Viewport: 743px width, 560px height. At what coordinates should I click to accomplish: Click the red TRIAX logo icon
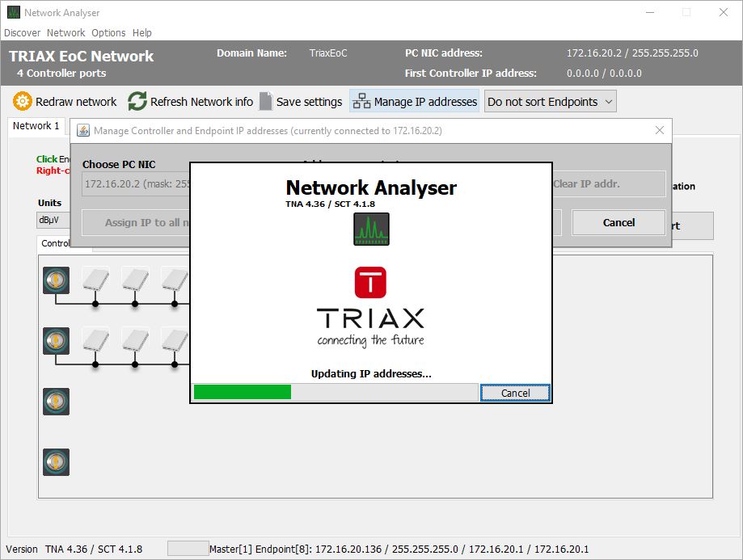point(370,282)
